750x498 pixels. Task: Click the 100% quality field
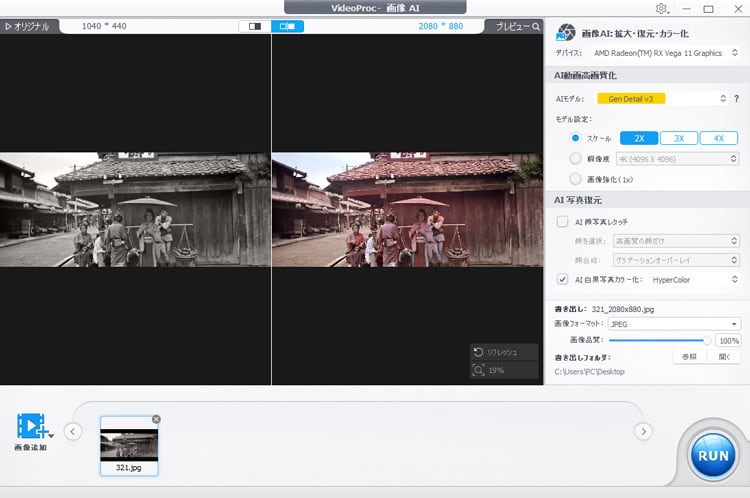(728, 341)
